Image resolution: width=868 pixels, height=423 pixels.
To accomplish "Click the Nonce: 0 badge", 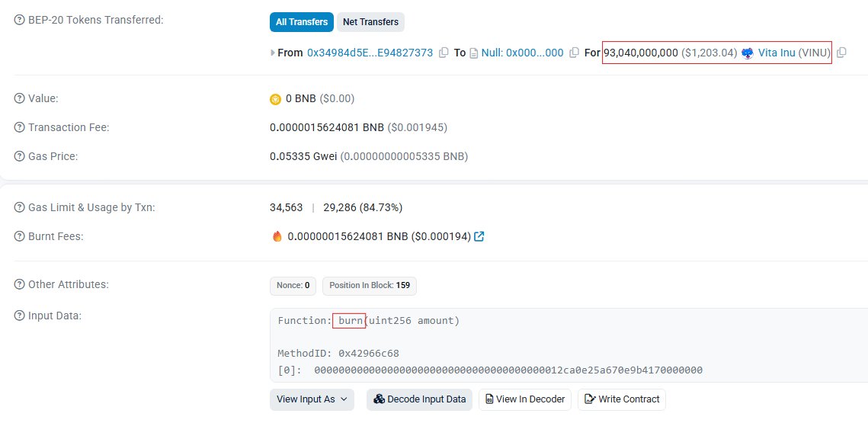I will click(293, 286).
